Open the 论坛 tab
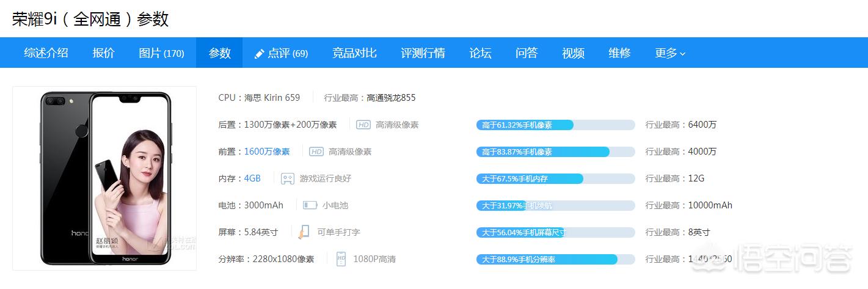Image resolution: width=868 pixels, height=289 pixels. pos(480,53)
